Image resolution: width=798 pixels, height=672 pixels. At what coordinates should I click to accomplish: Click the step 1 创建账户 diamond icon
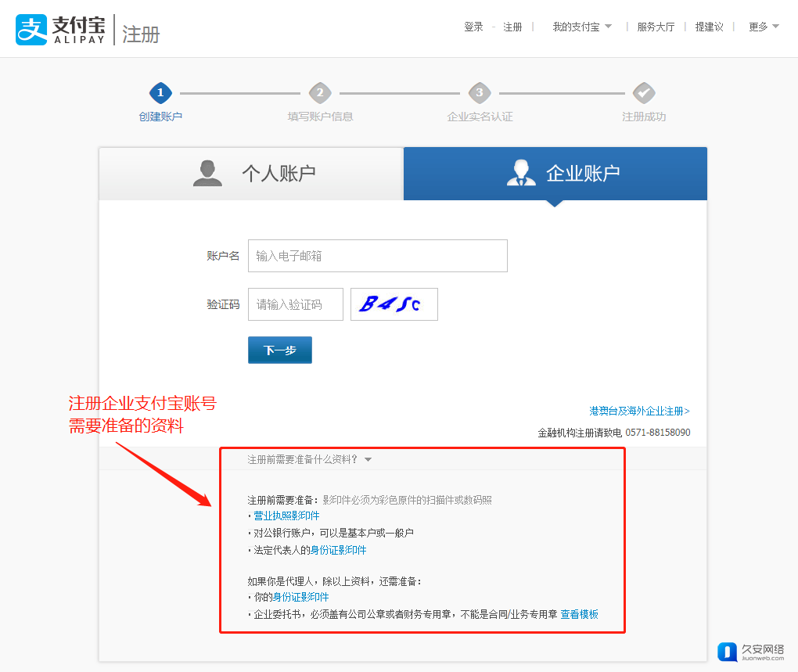pyautogui.click(x=160, y=93)
